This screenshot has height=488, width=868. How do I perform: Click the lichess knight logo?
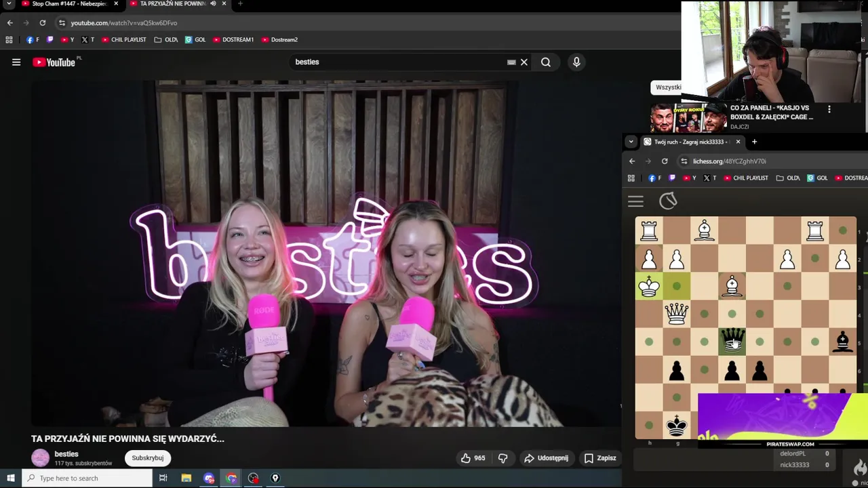(668, 201)
